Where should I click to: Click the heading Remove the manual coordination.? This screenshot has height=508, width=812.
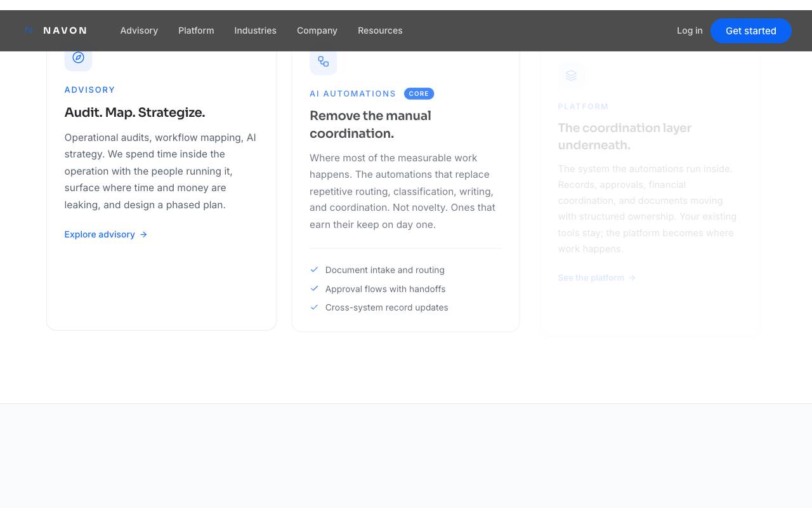point(370,124)
